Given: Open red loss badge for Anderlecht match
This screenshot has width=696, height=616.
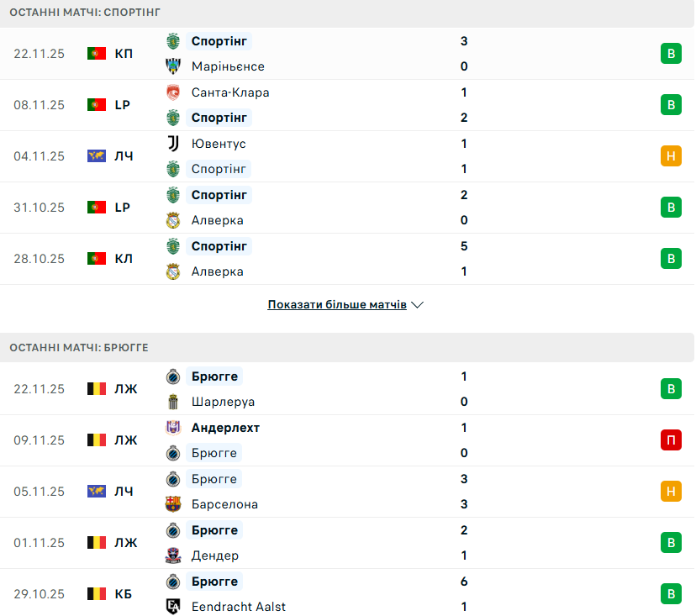Looking at the screenshot, I should [x=671, y=440].
